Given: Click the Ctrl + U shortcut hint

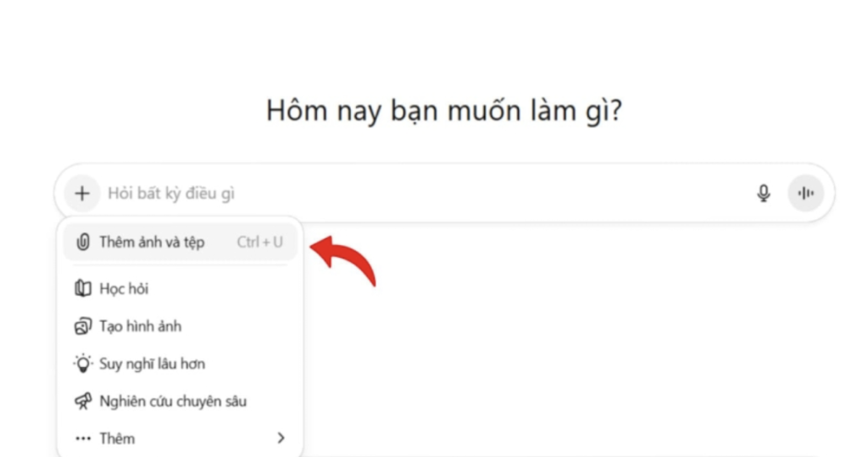Looking at the screenshot, I should tap(259, 242).
